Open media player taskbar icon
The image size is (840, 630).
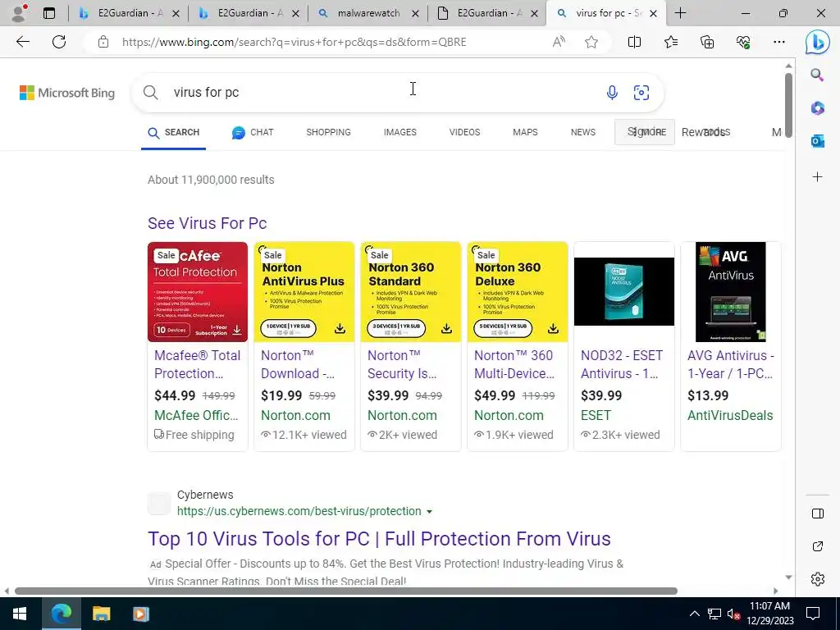click(x=141, y=614)
